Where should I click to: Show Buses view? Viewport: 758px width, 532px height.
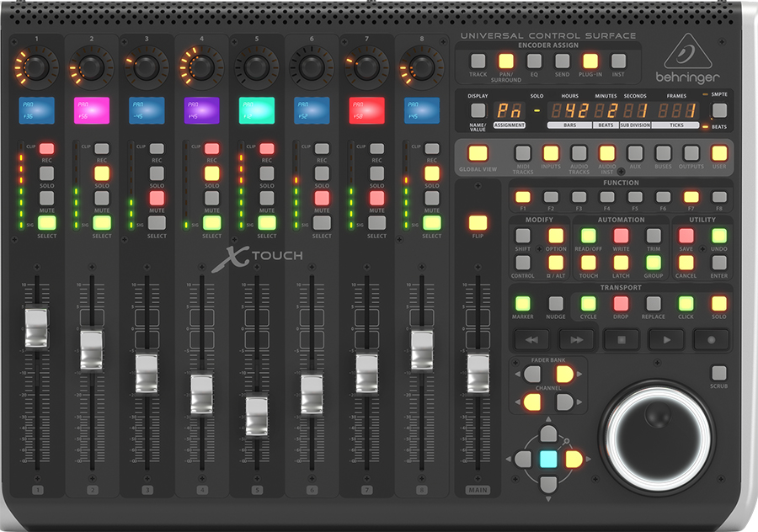click(664, 153)
